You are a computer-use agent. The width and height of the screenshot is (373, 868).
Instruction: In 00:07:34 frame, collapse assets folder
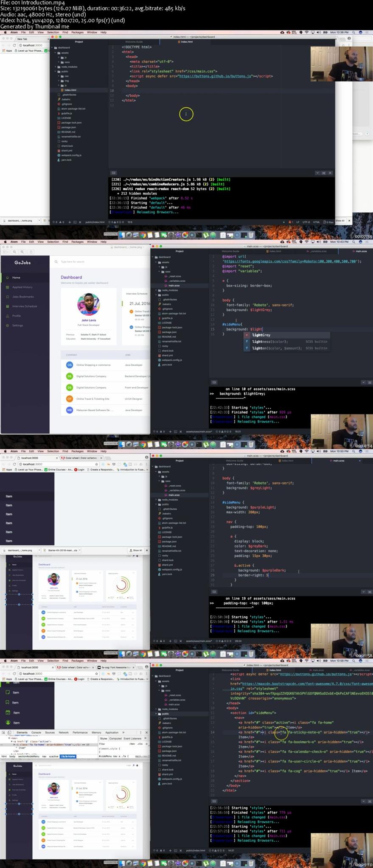coord(55,53)
